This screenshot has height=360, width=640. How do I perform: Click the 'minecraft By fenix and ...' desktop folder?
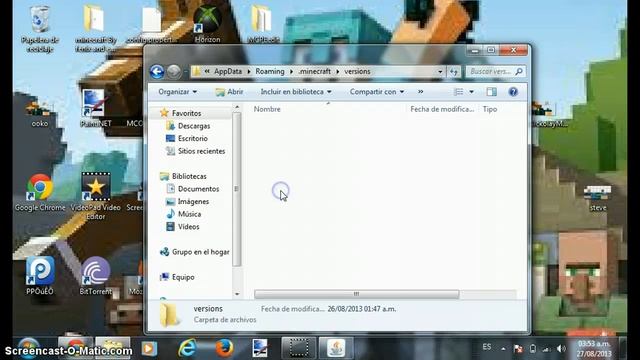[96, 29]
